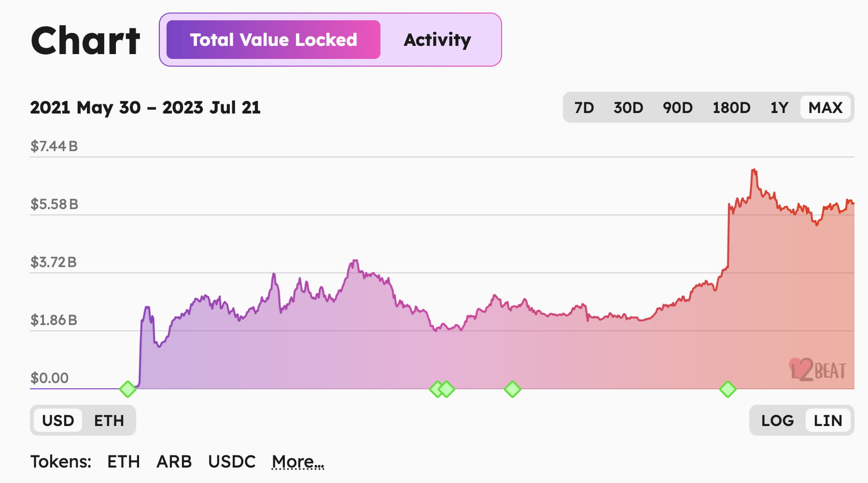Screen dimensions: 868x483
Task: Display chart values in USD
Action: [58, 421]
